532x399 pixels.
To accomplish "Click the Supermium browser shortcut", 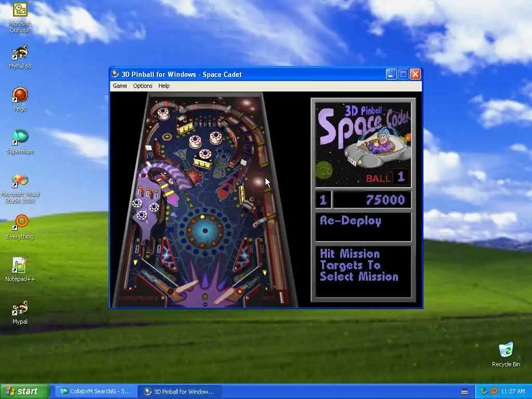I will click(20, 142).
